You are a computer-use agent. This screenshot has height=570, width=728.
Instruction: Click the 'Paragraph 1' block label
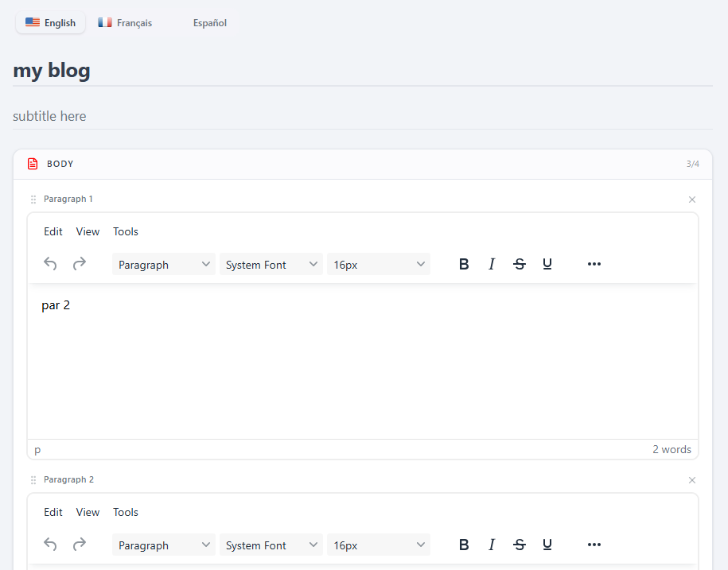click(x=68, y=199)
